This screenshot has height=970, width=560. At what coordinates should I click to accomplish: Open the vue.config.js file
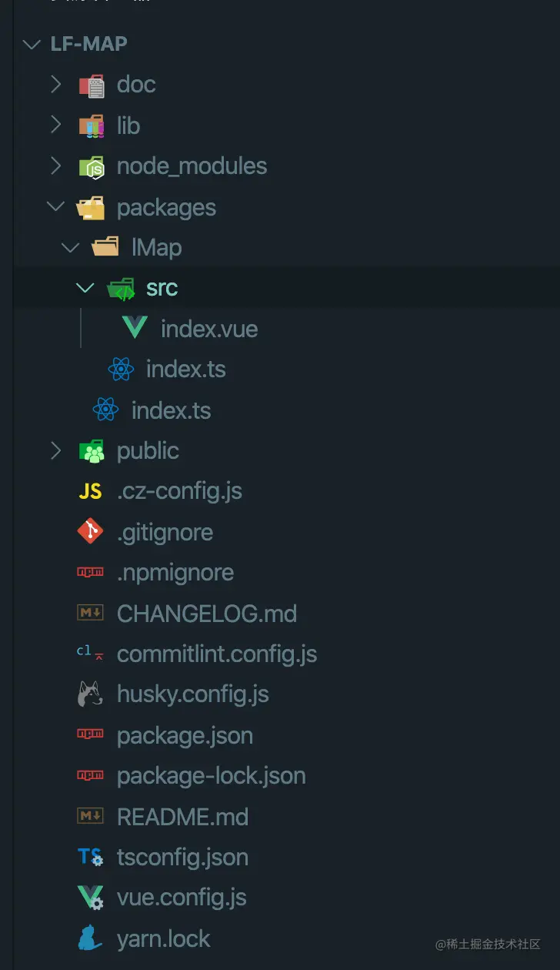(x=181, y=897)
